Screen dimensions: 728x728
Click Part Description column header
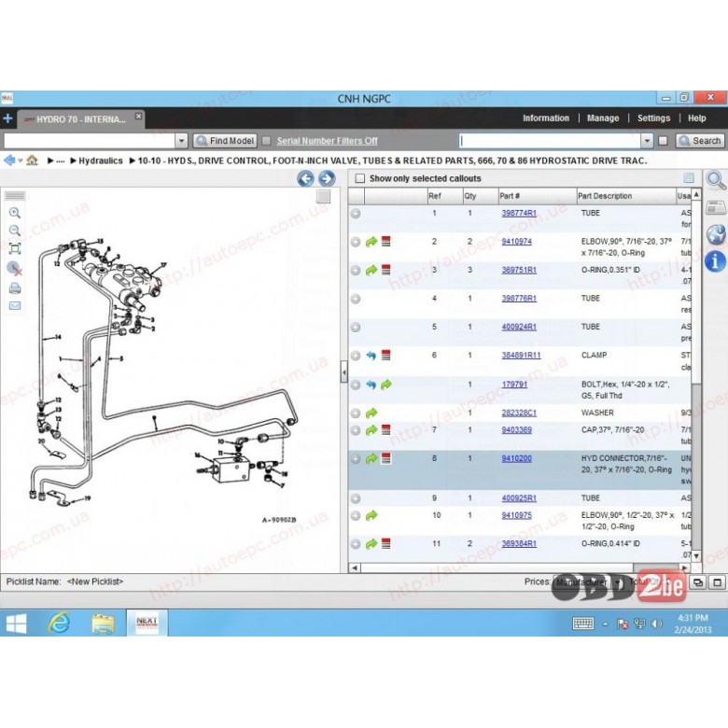click(x=626, y=196)
